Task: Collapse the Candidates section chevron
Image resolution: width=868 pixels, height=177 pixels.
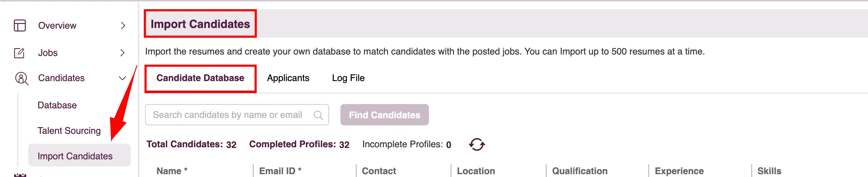Action: pos(122,78)
